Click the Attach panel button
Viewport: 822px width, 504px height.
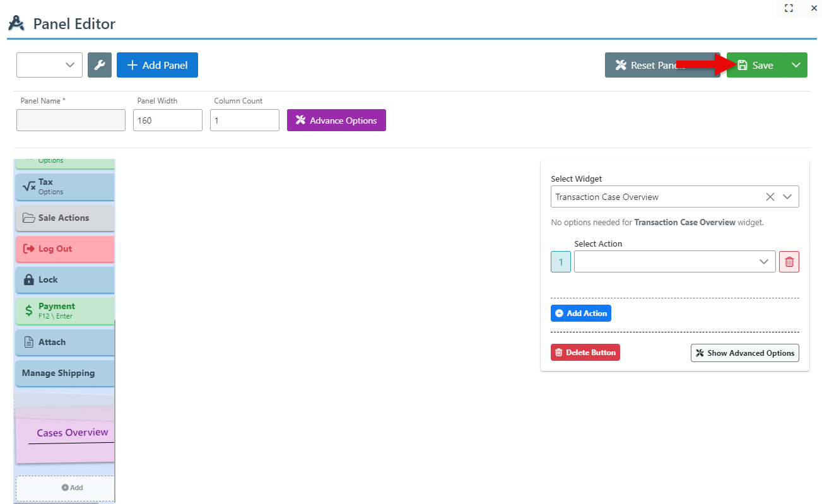[64, 343]
